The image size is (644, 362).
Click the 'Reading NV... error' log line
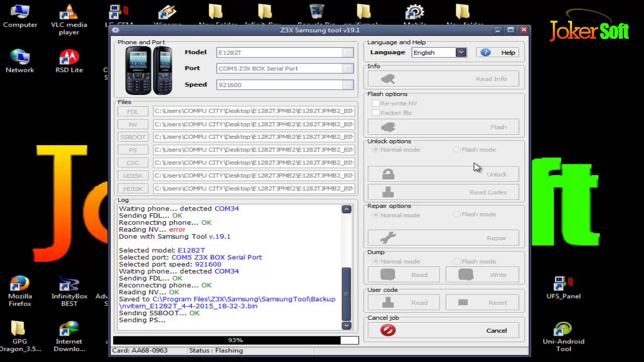point(152,229)
